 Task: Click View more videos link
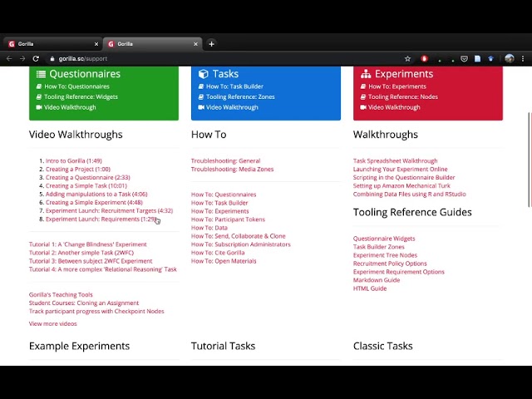53,323
